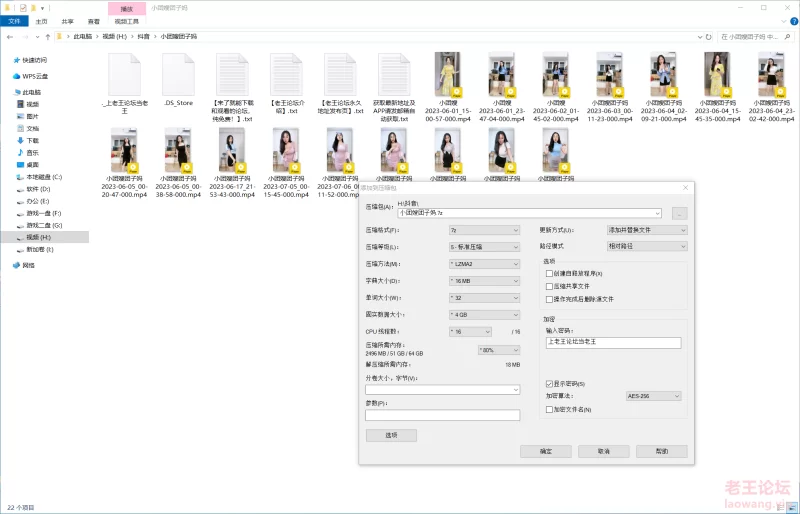Screen dimensions: 800x514
Task: Enable 创建自释放程序 checkbox
Action: (x=549, y=273)
